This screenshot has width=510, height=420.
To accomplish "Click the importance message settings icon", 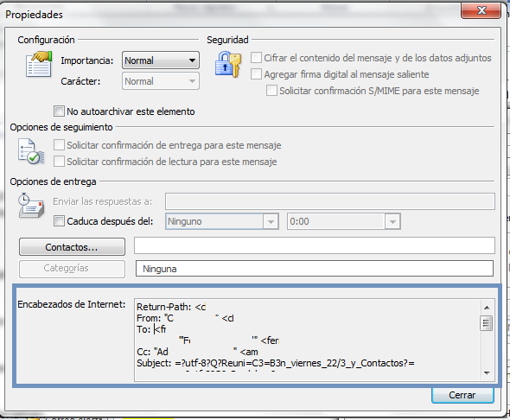I will tap(39, 64).
